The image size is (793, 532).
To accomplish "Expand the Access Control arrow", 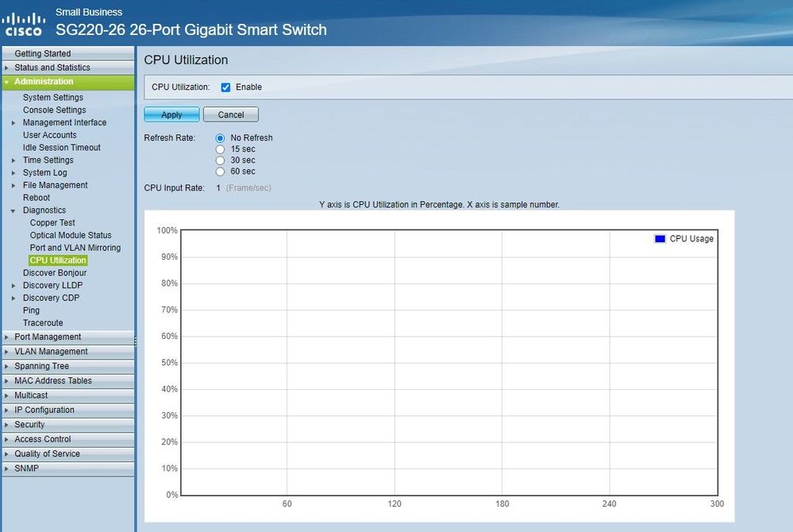I will tap(6, 439).
